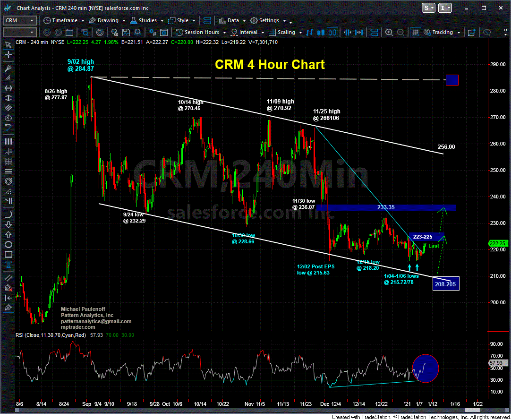The height and width of the screenshot is (420, 511).
Task: Select the text annotation tool
Action: coord(9,265)
